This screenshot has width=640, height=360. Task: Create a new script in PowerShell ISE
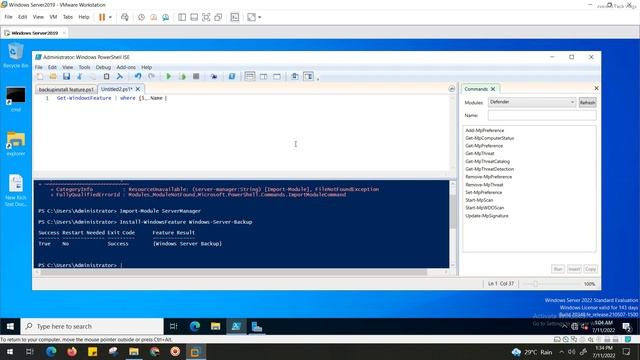(40, 76)
